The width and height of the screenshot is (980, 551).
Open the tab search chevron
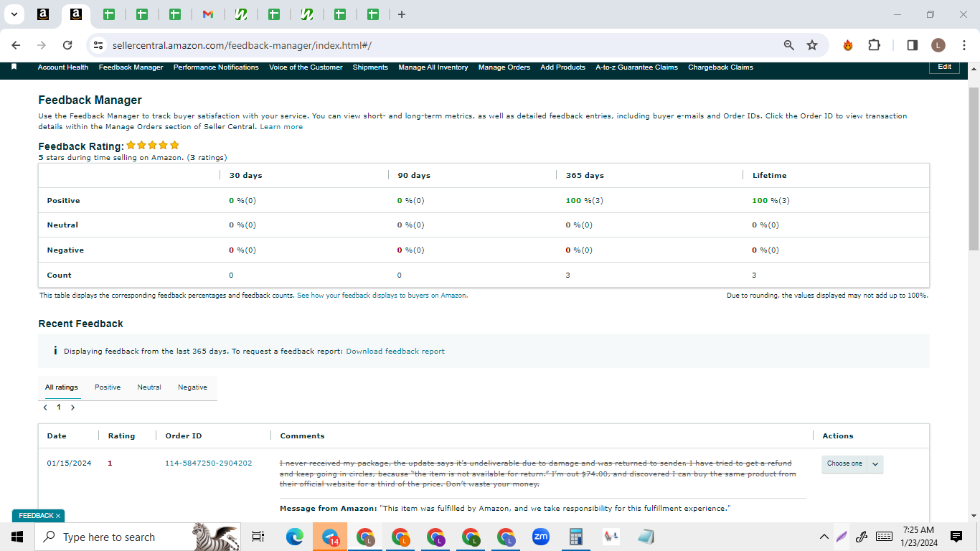pyautogui.click(x=14, y=14)
